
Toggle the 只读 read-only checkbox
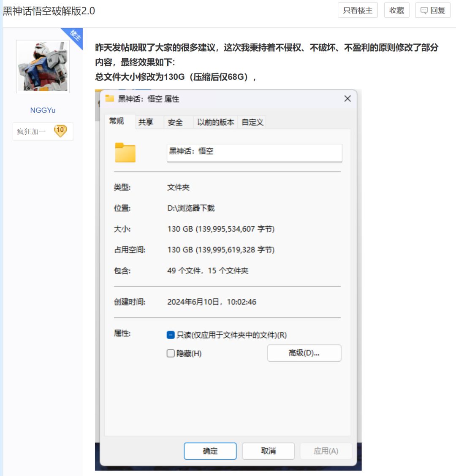171,335
